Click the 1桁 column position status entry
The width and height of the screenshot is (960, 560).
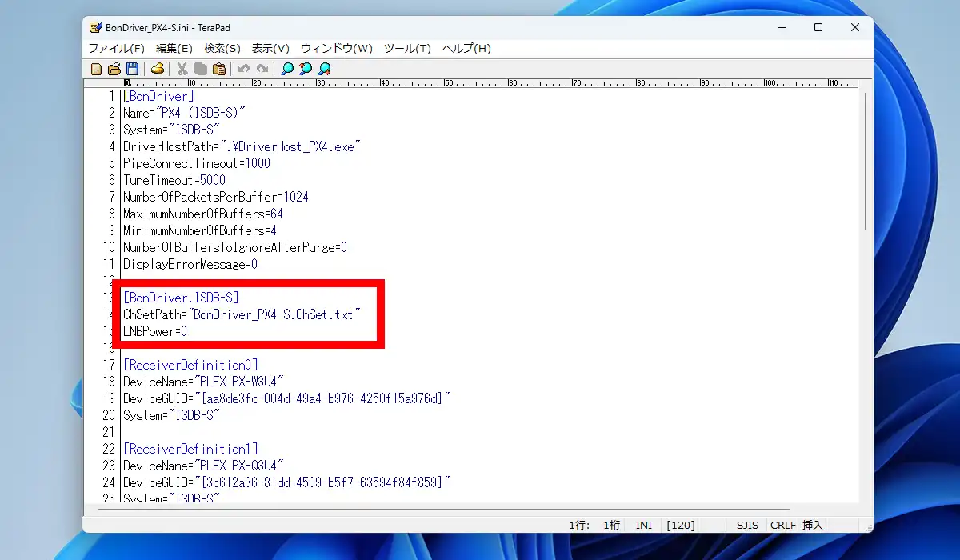click(610, 526)
